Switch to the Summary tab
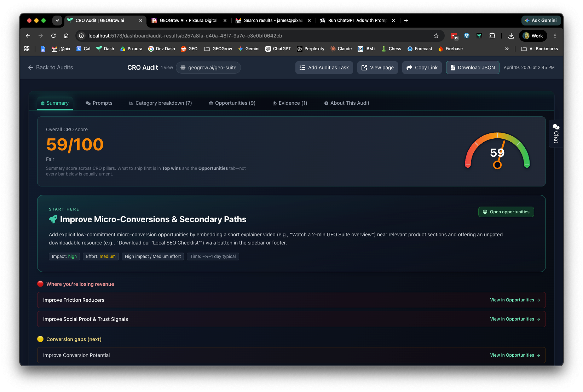 coord(55,103)
